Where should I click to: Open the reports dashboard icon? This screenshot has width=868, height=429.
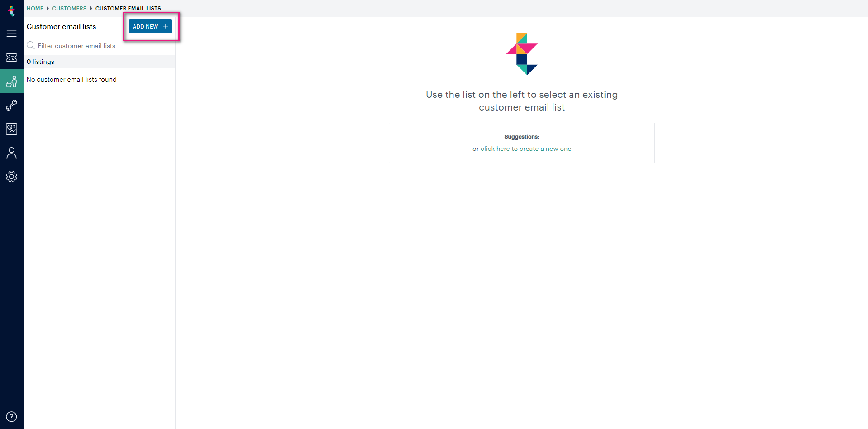point(12,129)
